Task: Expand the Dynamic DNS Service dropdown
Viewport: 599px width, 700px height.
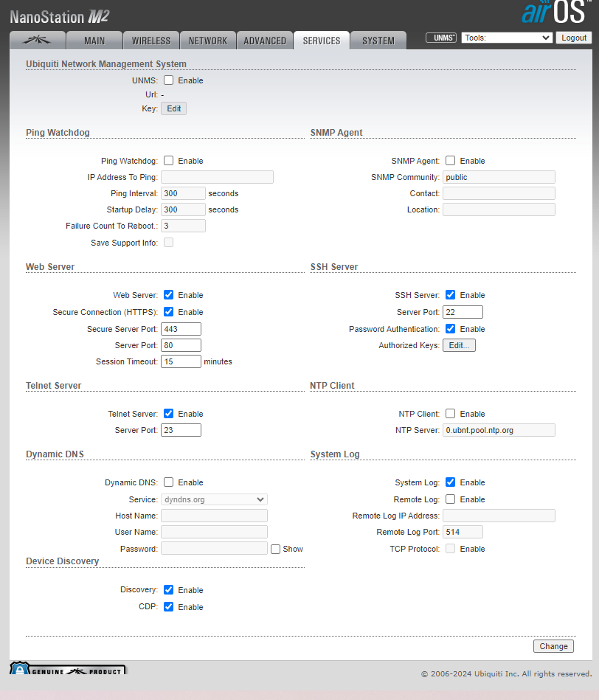Action: [214, 499]
